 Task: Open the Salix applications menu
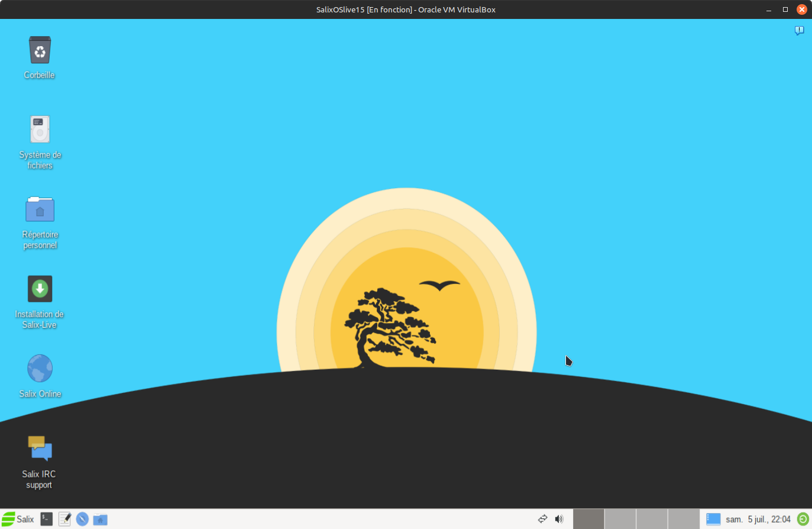pyautogui.click(x=18, y=519)
